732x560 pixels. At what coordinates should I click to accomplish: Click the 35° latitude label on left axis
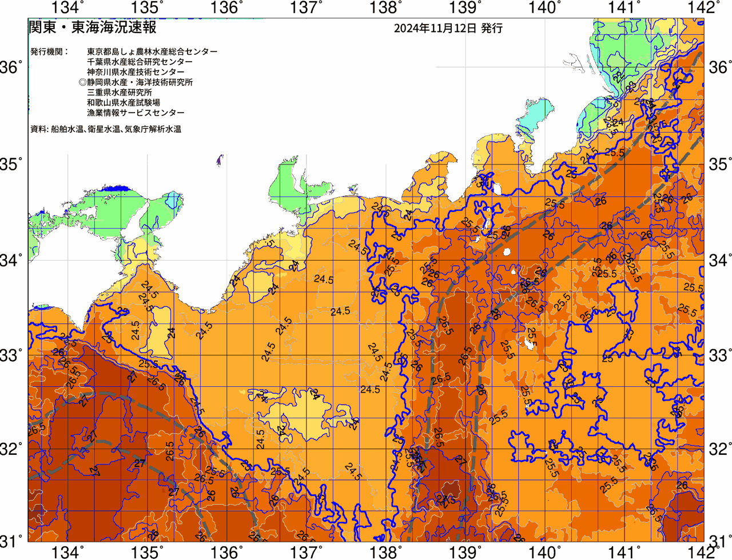tap(12, 165)
